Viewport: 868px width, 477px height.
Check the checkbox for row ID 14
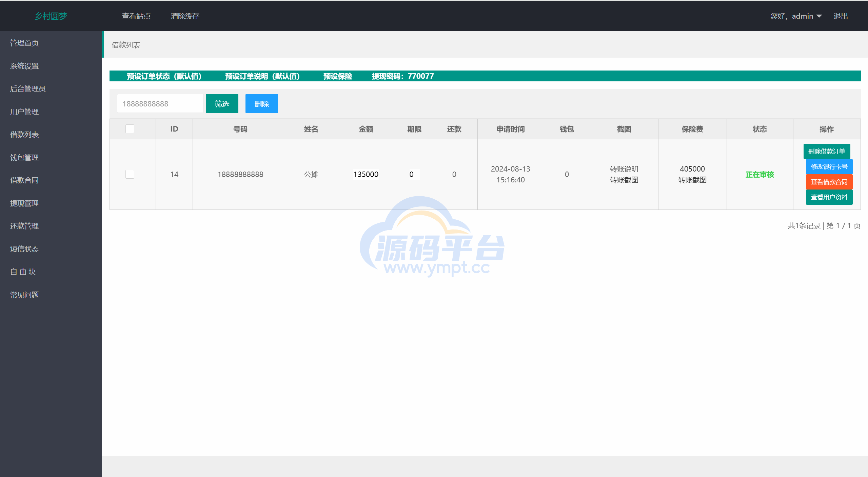click(130, 175)
